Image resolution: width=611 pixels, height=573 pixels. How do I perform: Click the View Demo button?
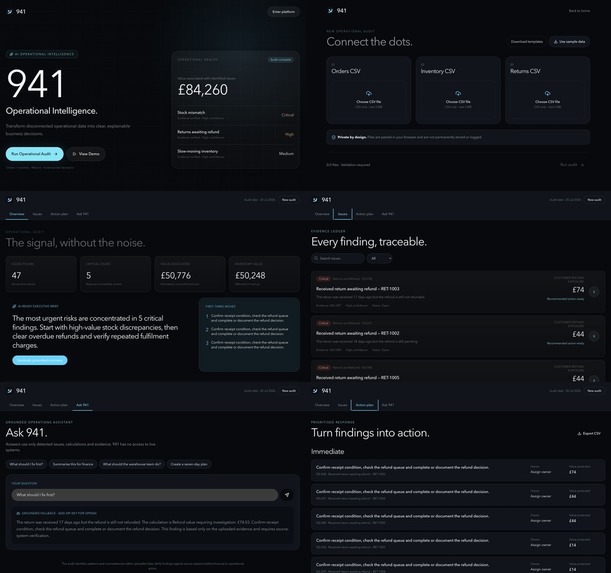pyautogui.click(x=86, y=154)
